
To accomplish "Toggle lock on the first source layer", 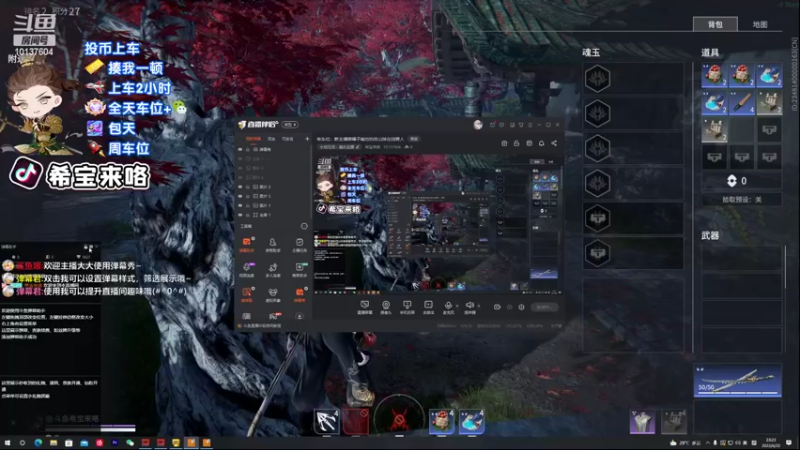I will point(248,149).
